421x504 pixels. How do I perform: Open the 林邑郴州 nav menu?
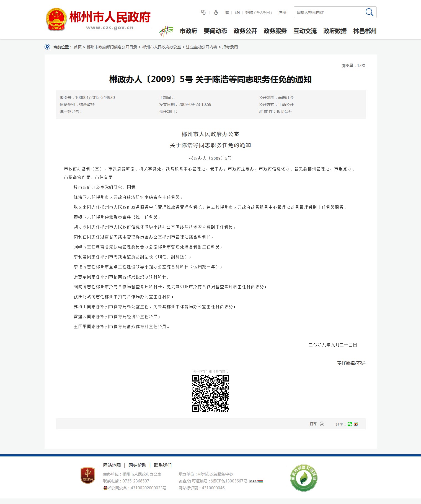coord(365,31)
